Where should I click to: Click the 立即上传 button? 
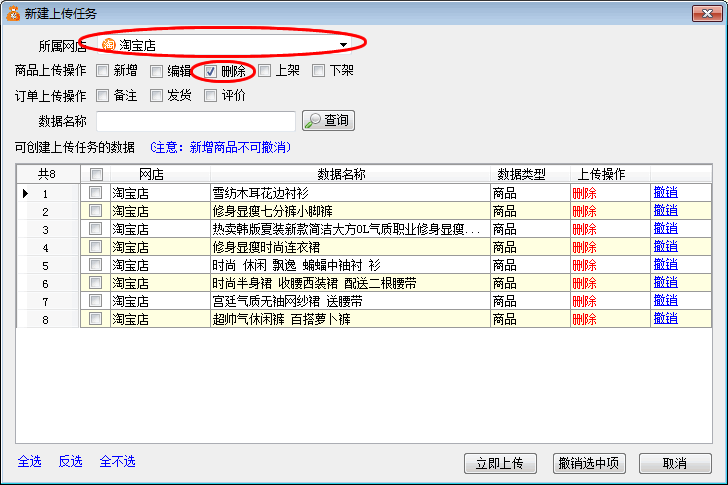[500, 463]
